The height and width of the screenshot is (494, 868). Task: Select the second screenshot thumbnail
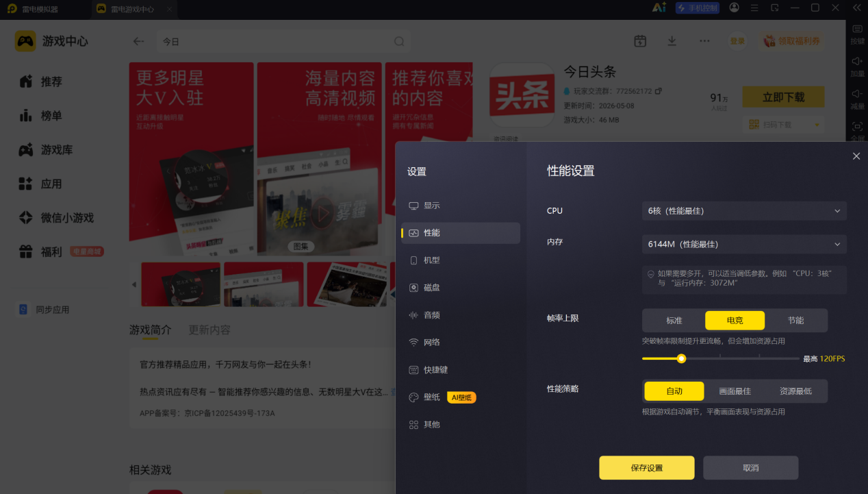tap(264, 284)
